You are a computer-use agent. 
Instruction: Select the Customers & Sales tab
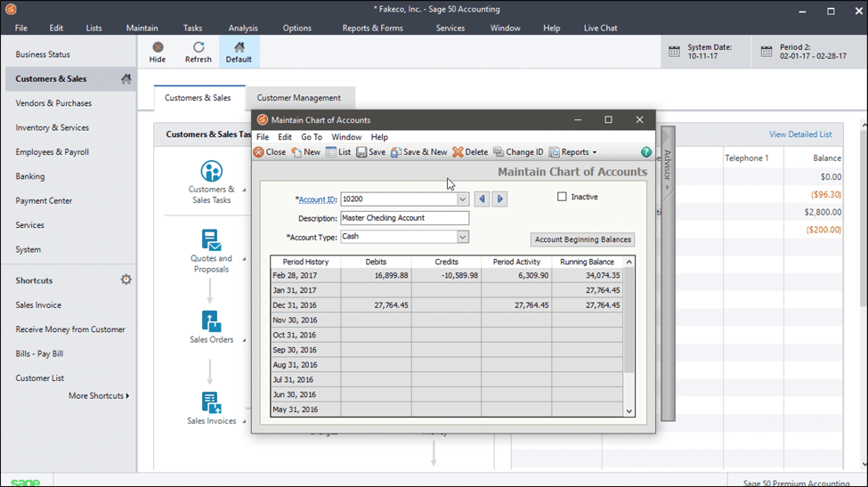click(198, 98)
